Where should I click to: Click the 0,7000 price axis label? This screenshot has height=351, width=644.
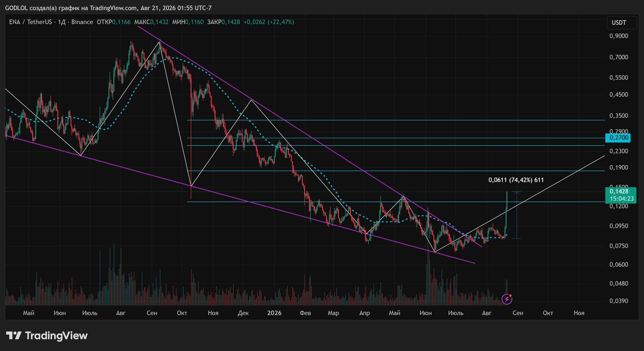pos(619,57)
